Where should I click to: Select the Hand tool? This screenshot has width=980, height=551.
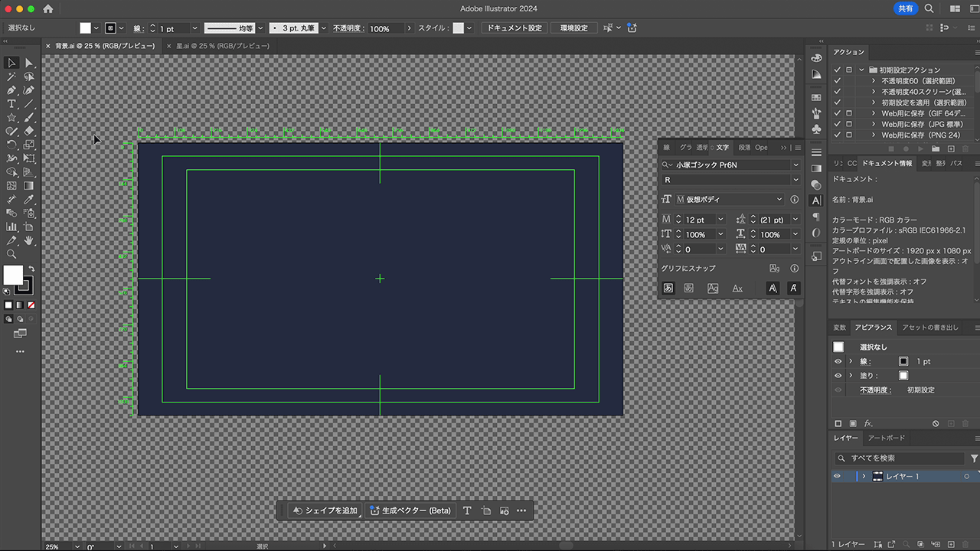click(29, 240)
